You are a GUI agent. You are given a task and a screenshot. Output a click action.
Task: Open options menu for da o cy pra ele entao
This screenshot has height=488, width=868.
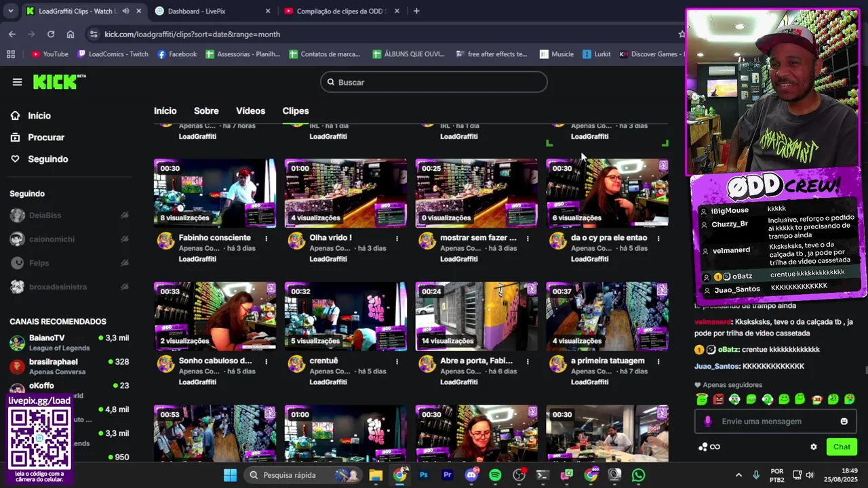658,238
